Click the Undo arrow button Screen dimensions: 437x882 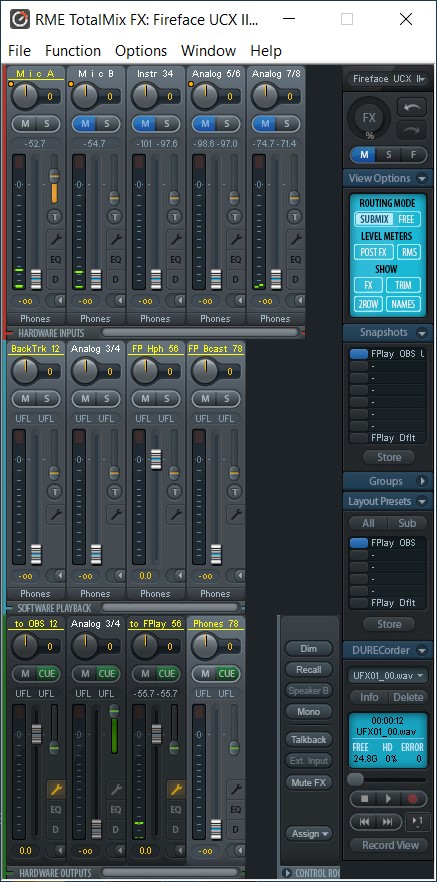pyautogui.click(x=412, y=107)
